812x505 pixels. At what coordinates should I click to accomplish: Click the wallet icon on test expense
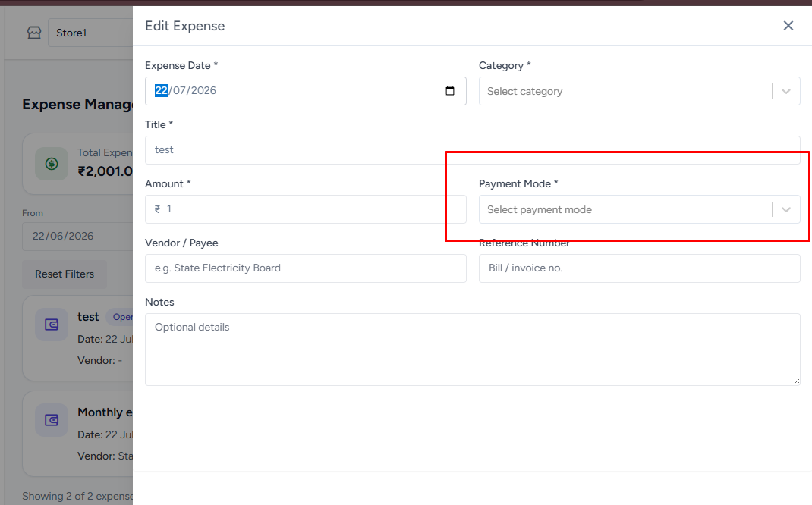click(x=52, y=325)
